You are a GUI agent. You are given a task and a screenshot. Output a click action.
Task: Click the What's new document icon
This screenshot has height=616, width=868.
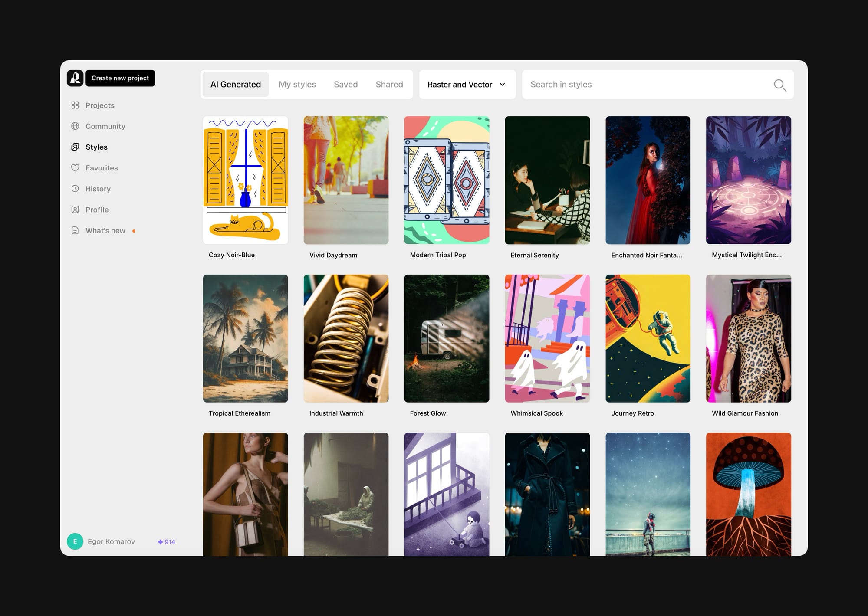coord(75,230)
